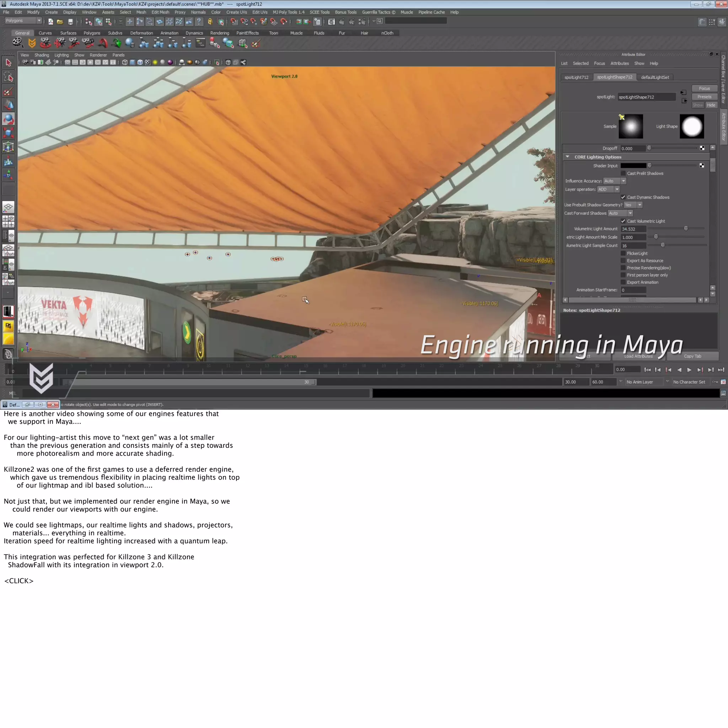This screenshot has height=728, width=728.
Task: Click the Presets button
Action: (x=704, y=97)
